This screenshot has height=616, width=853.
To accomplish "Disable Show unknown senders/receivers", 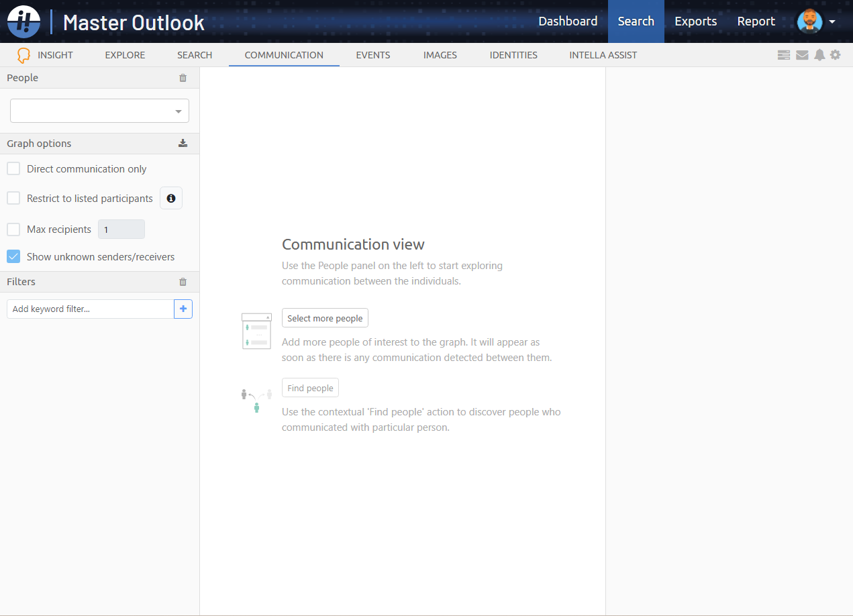I will pos(13,256).
